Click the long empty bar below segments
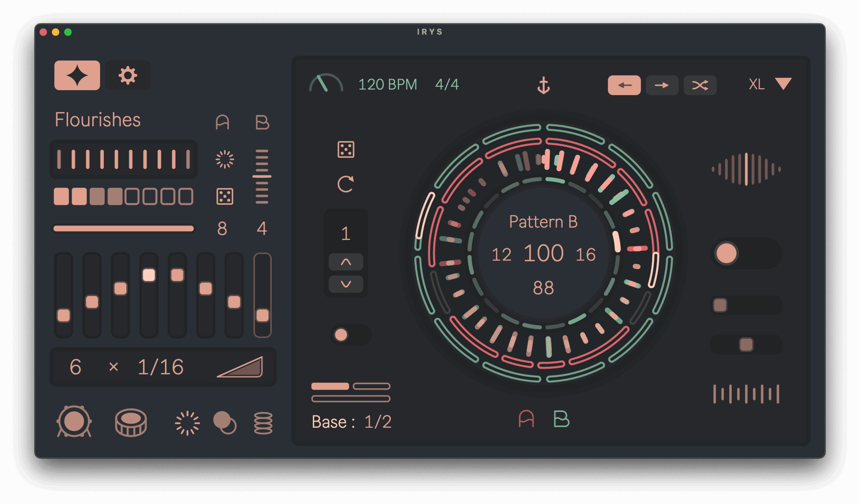The width and height of the screenshot is (860, 504). [x=351, y=399]
